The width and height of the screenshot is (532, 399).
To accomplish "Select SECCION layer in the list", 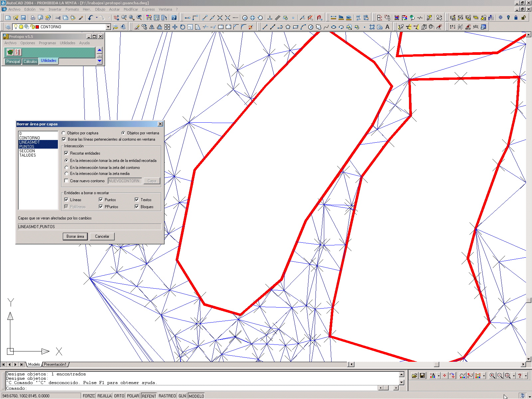I will tap(38, 151).
